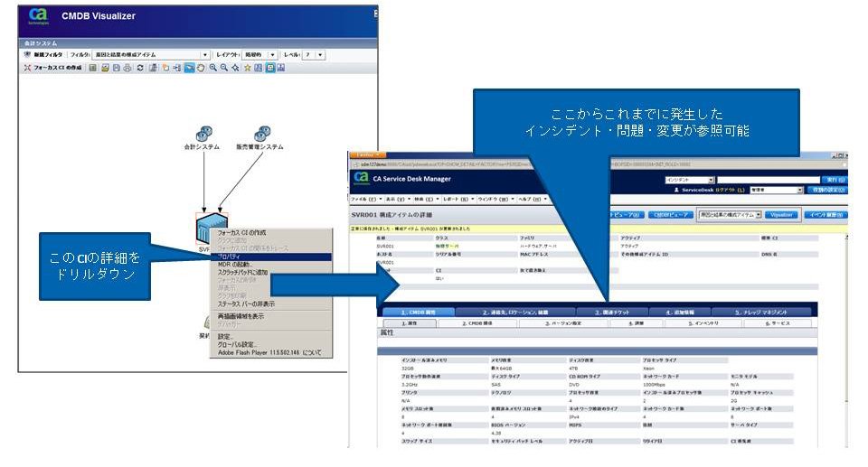The width and height of the screenshot is (868, 467).
Task: Choose 設定 in the context menu
Action: [225, 336]
